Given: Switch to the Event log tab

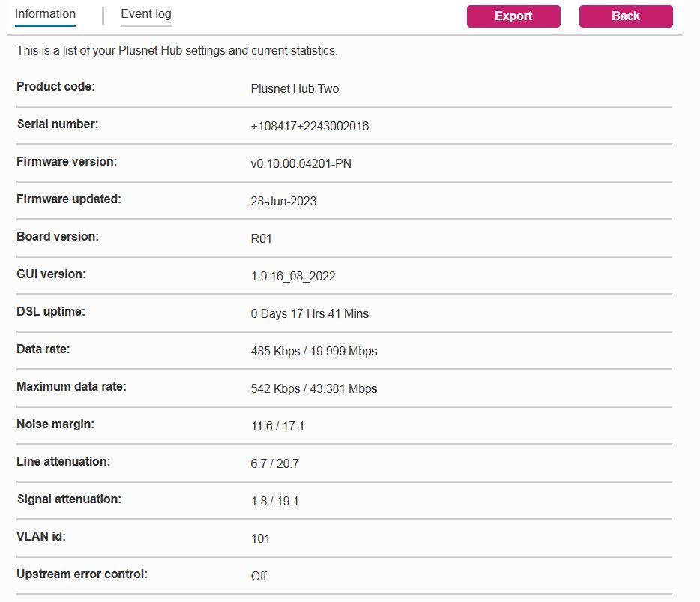Looking at the screenshot, I should point(146,14).
